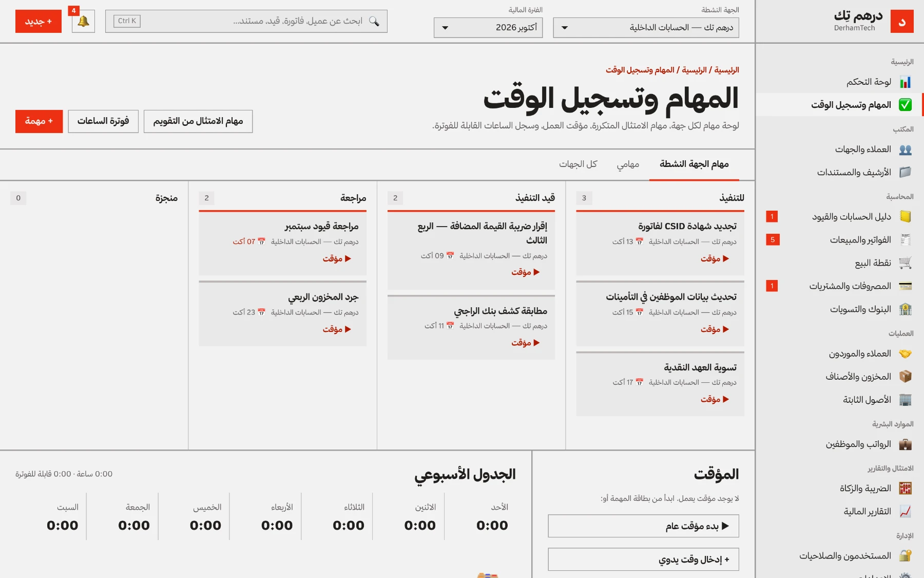Screen dimensions: 924x578
Task: Click the المصروفات والمشتريات card icon
Action: tap(905, 286)
